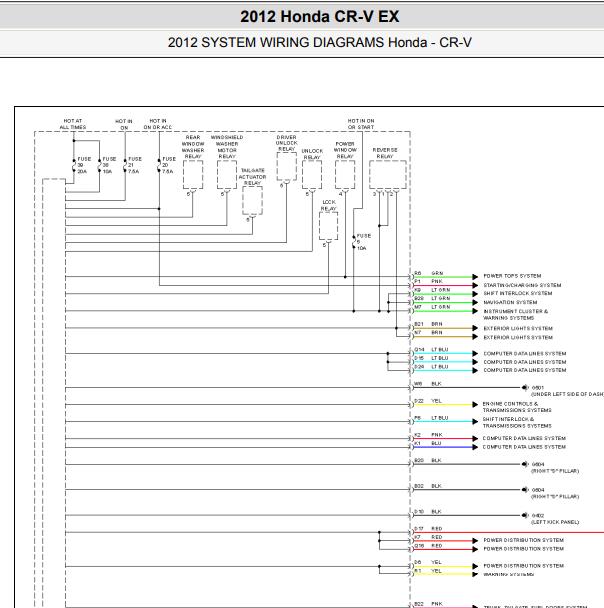The image size is (604, 608).
Task: Click the arrowhead ending the K1 BLU wire
Action: point(475,447)
